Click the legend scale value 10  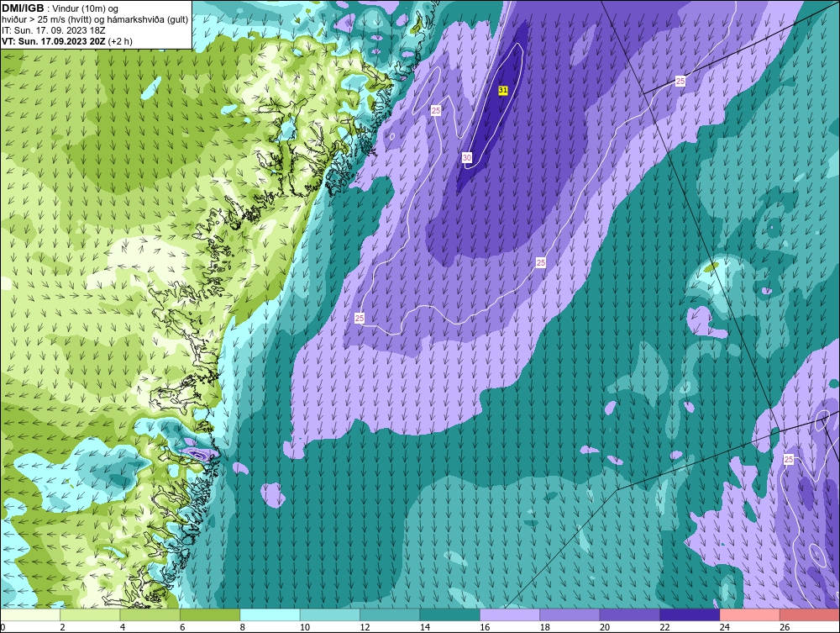(x=305, y=627)
